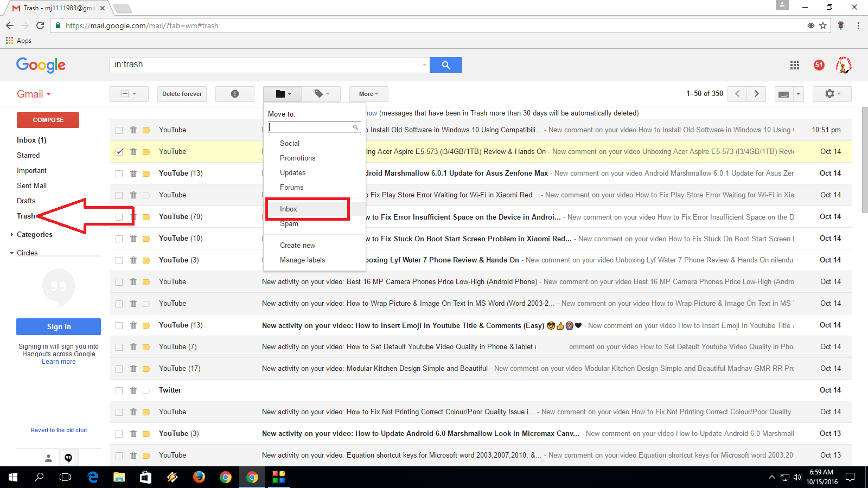
Task: Select Inbox in the Move to menu
Action: pos(288,209)
